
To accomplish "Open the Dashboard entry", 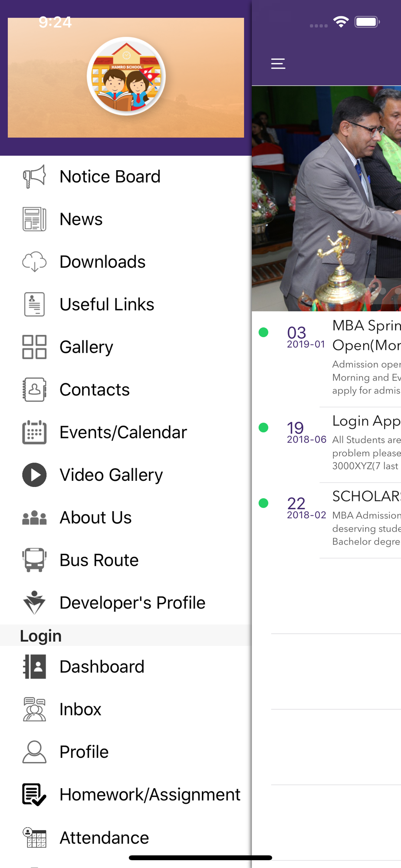I will 102,667.
